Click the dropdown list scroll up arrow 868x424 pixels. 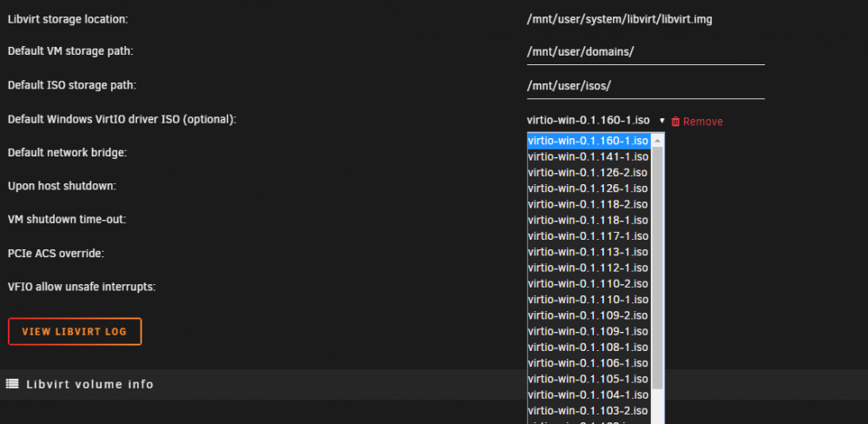coord(658,141)
